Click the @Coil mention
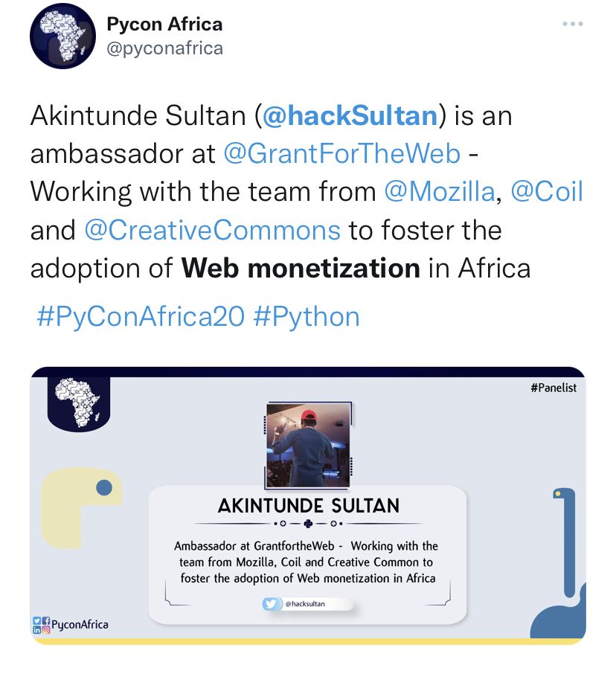 click(x=547, y=192)
